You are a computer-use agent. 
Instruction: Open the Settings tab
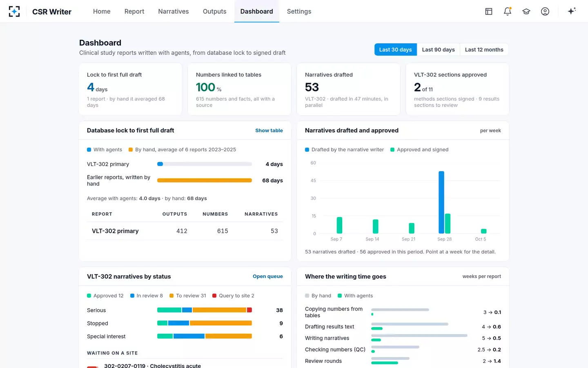pyautogui.click(x=299, y=11)
